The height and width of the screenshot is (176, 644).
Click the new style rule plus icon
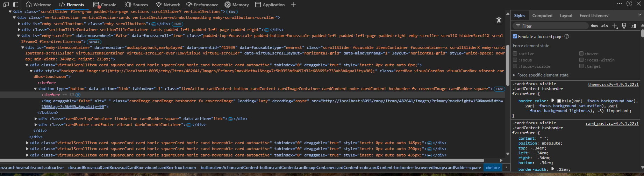pyautogui.click(x=615, y=26)
